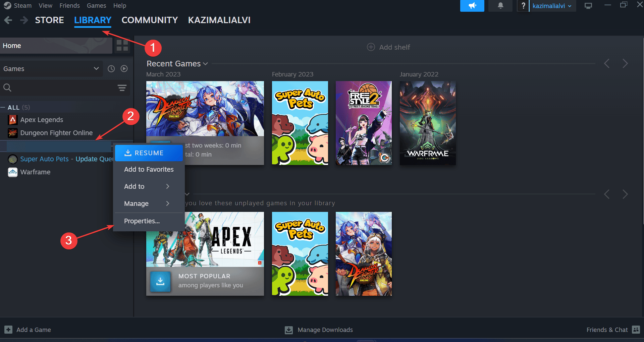Image resolution: width=644 pixels, height=342 pixels.
Task: Click the Warframe list icon
Action: (13, 172)
